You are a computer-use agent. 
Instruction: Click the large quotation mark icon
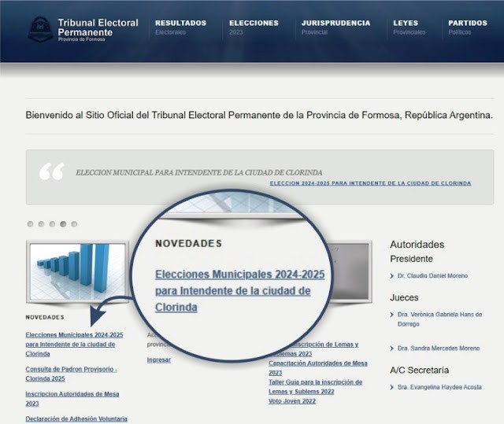tap(51, 171)
